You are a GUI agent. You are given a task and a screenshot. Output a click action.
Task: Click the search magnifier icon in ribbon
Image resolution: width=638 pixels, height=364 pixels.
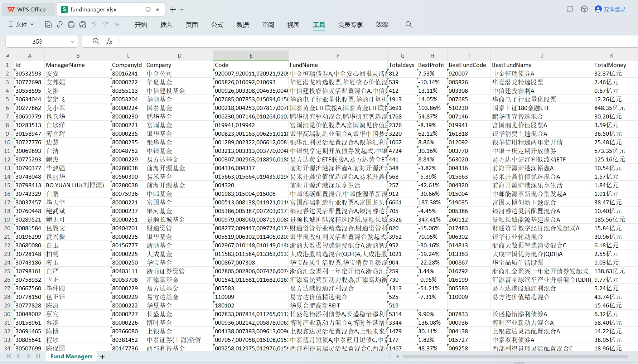409,24
